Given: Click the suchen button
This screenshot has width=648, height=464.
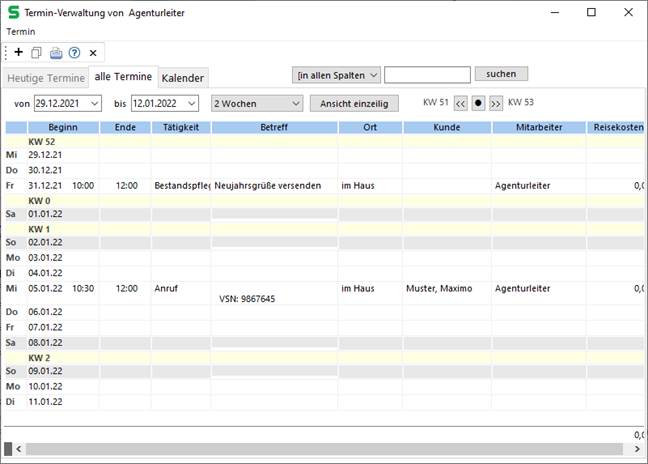Looking at the screenshot, I should coord(501,74).
